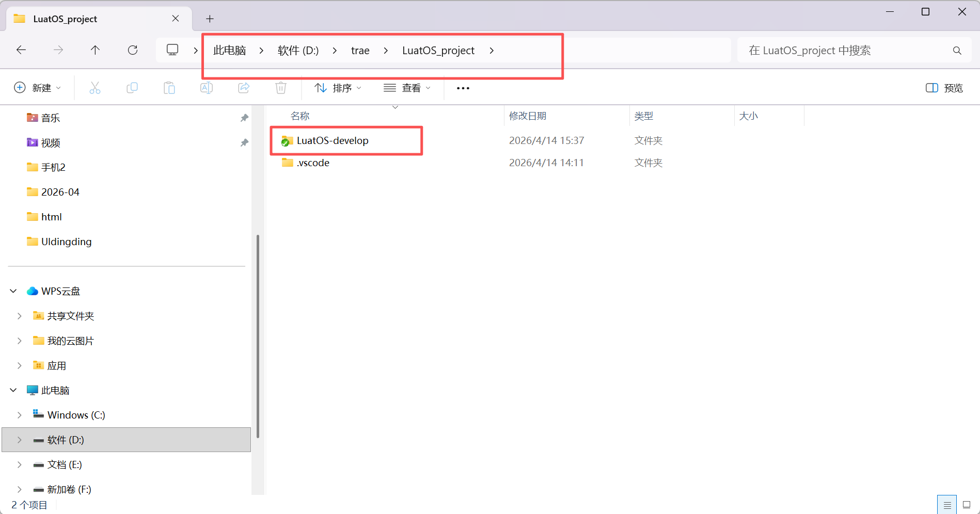Click the Paste clipboard icon
Screen dimensions: 980x514
[x=169, y=88]
